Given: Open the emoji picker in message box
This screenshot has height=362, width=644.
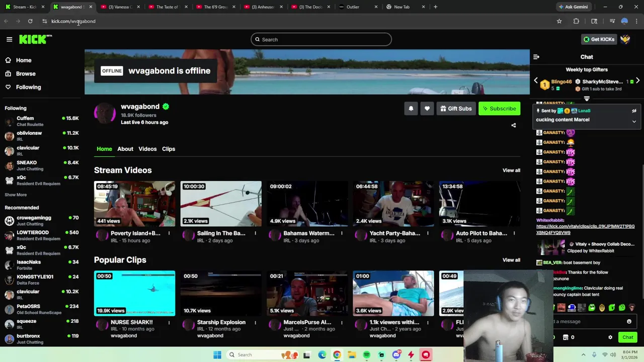Looking at the screenshot, I should click(629, 322).
